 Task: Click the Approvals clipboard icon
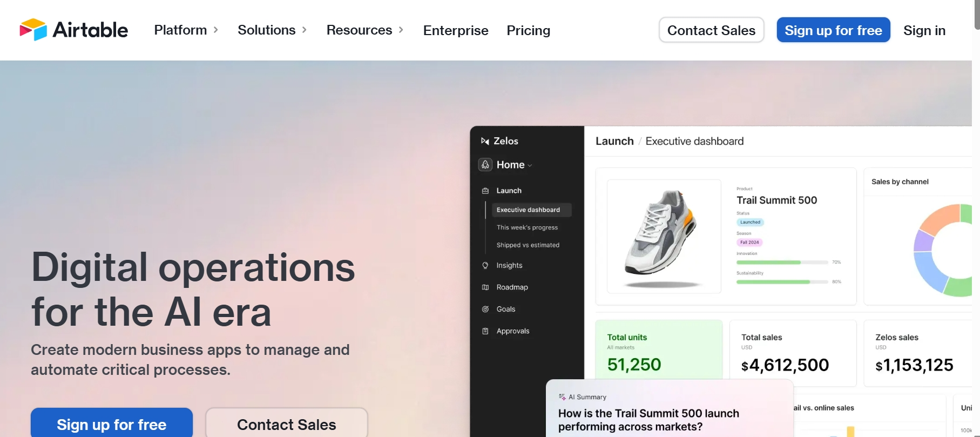point(485,331)
